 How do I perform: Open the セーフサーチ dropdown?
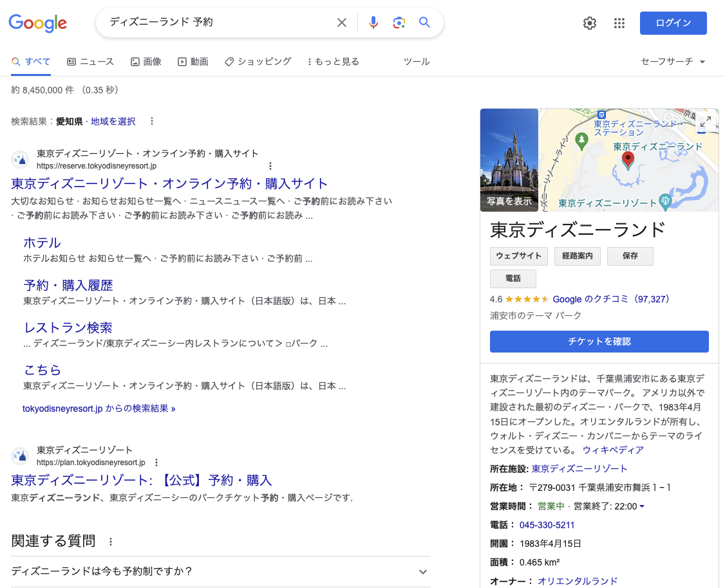click(x=672, y=61)
